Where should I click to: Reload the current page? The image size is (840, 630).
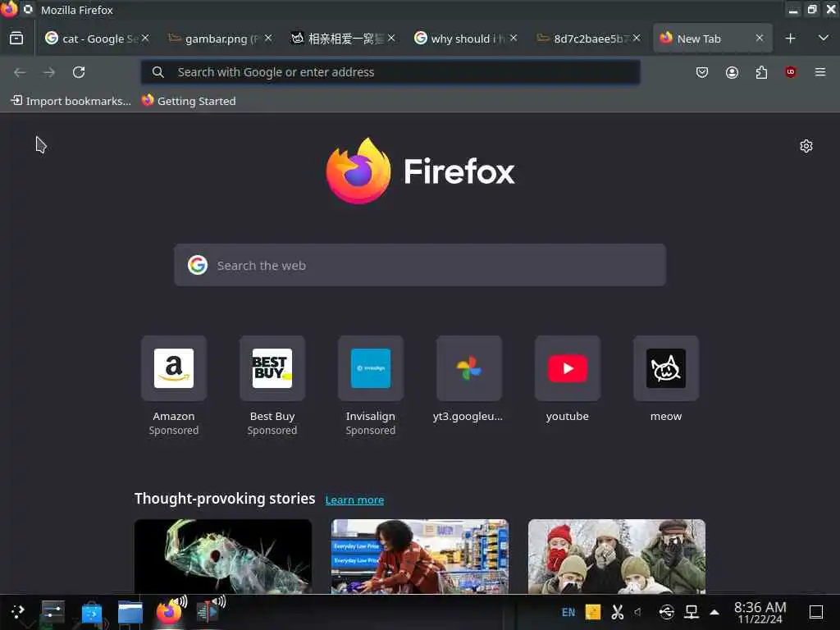79,72
